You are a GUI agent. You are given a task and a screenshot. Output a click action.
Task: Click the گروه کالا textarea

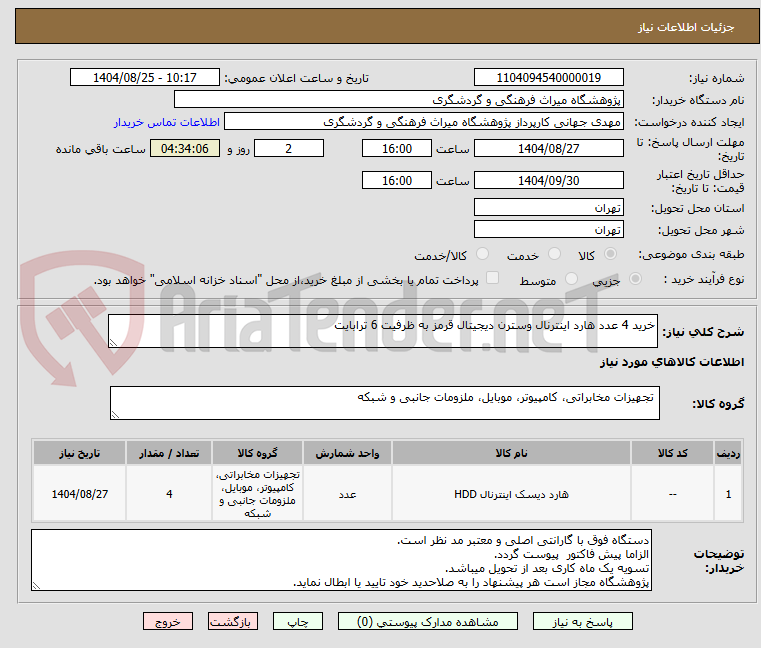(x=384, y=403)
